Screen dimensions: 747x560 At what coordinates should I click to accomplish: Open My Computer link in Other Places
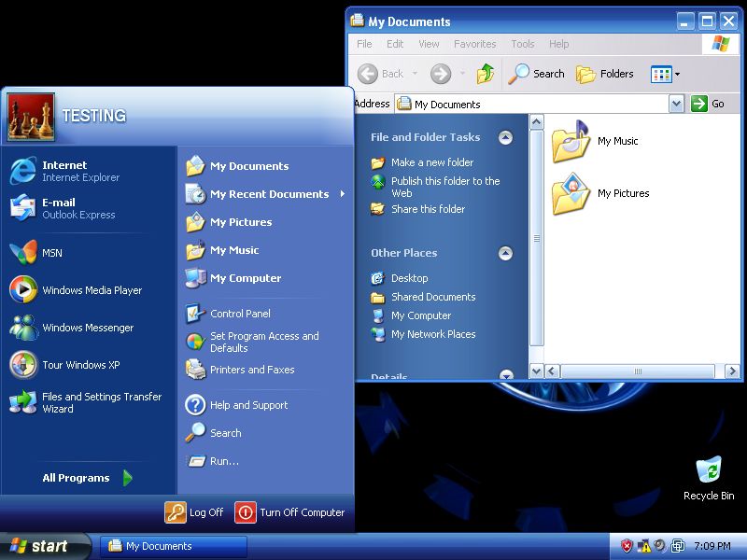click(x=411, y=315)
